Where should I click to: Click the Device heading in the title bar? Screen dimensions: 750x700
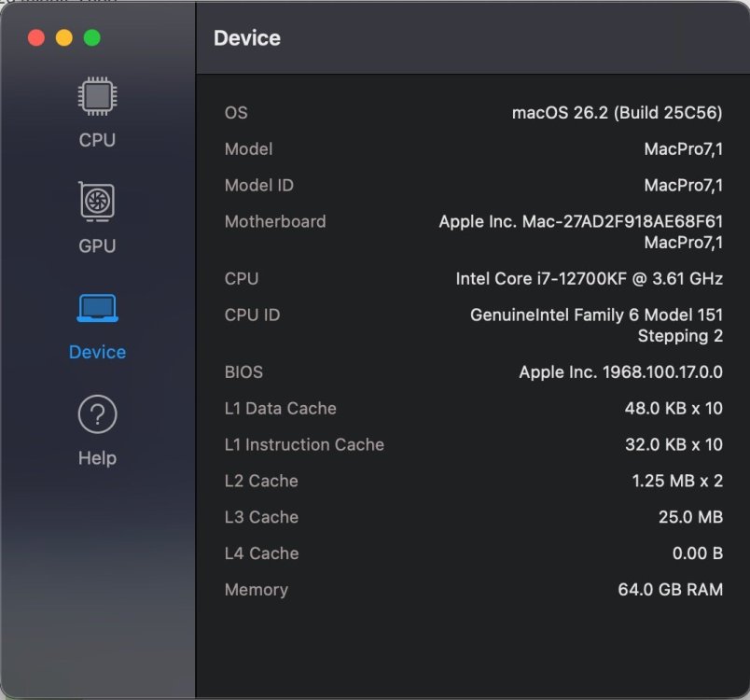point(247,38)
